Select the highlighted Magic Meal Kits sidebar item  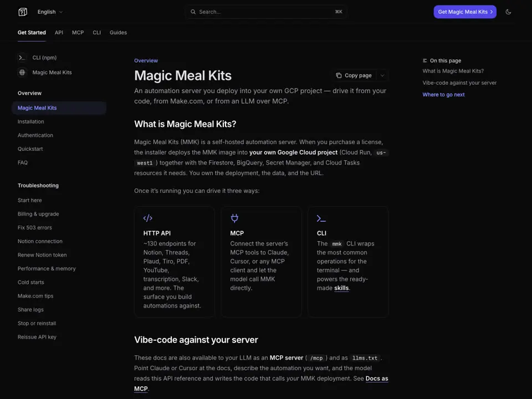(59, 108)
